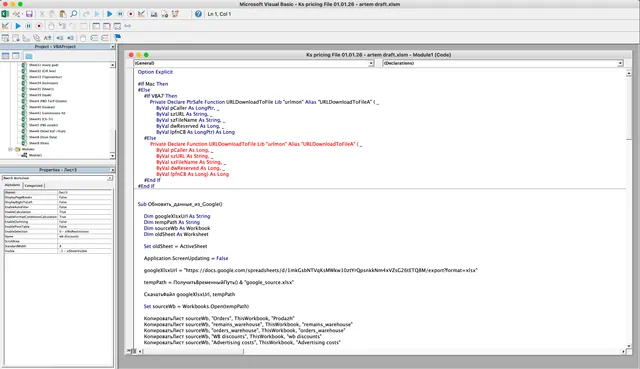Image resolution: width=640 pixels, height=369 pixels.
Task: Switch to the Alphabetic properties tab
Action: pyautogui.click(x=12, y=185)
